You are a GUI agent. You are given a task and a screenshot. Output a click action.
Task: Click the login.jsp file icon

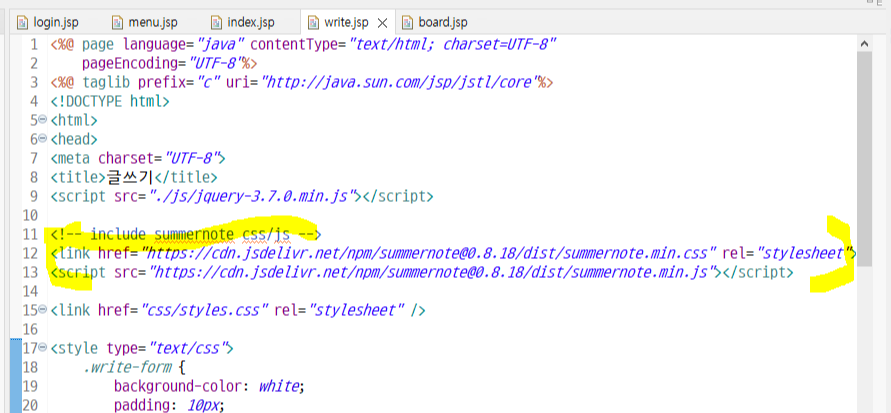(x=23, y=23)
